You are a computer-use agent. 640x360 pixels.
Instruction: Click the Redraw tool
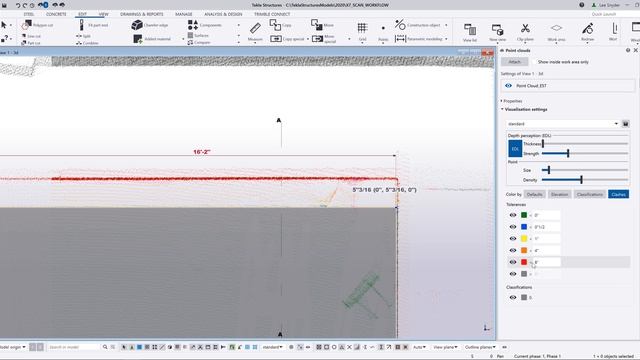[587, 32]
